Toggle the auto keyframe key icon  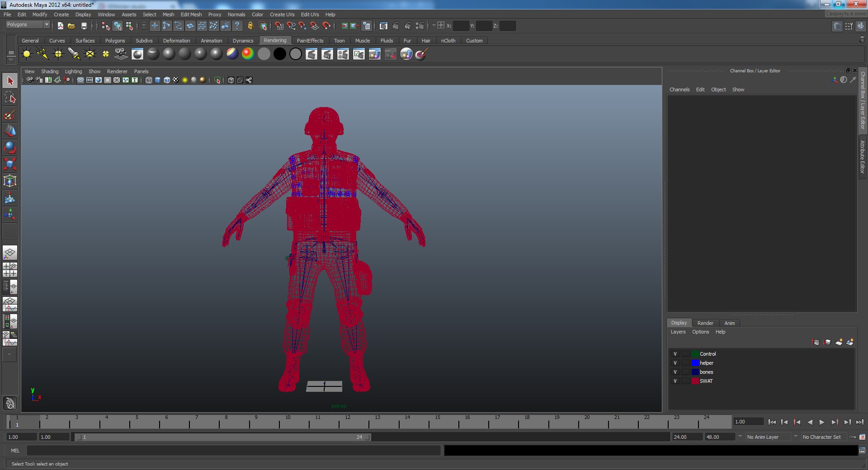[853, 437]
